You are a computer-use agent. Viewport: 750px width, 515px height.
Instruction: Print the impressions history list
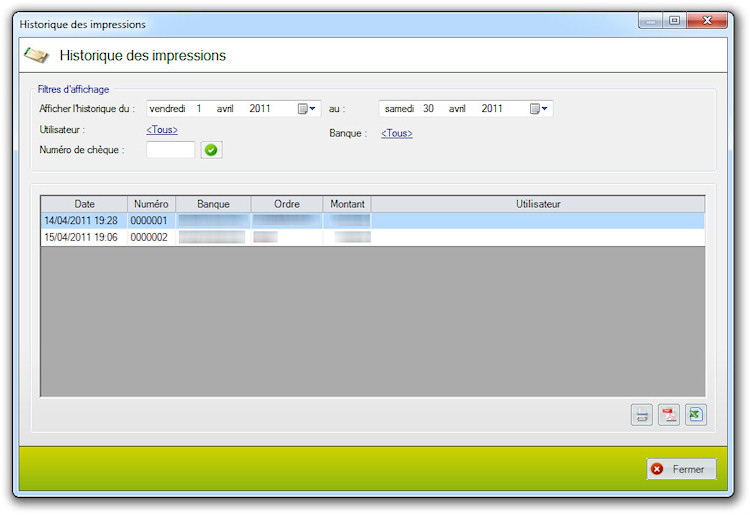[x=641, y=415]
